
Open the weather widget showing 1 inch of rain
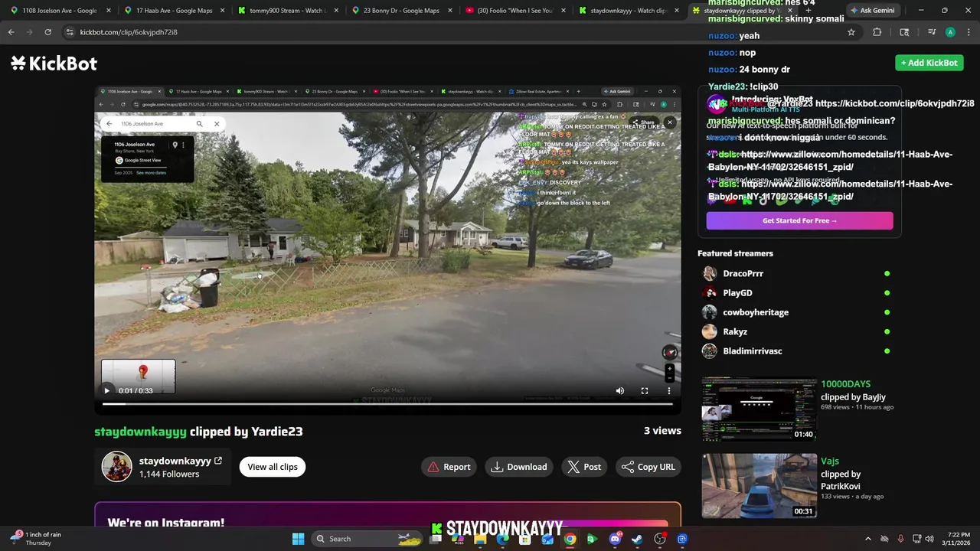[x=37, y=539]
